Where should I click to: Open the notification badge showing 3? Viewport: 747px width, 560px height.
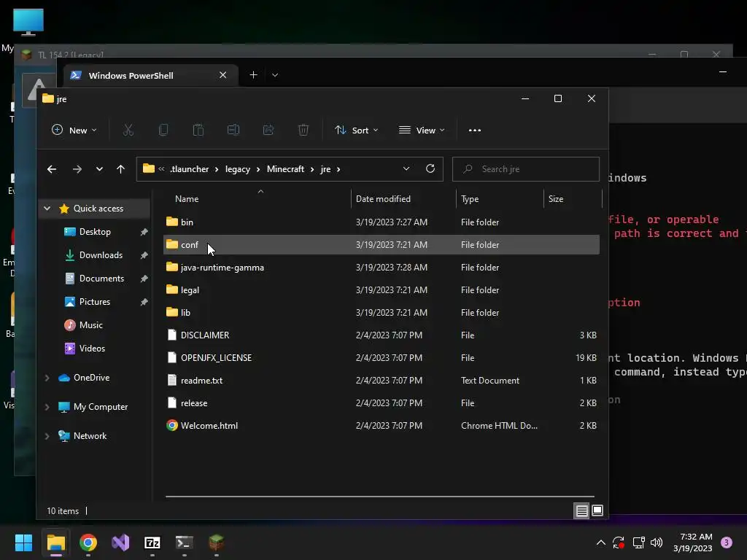coord(727,542)
